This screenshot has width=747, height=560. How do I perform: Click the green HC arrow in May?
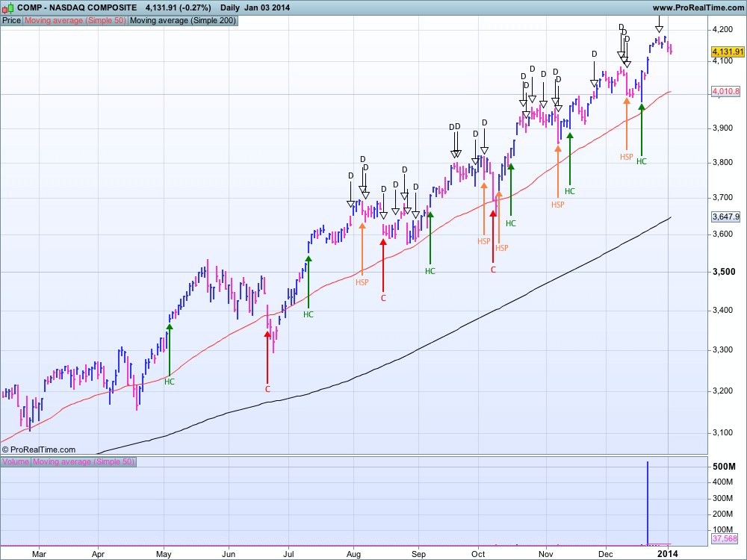170,349
